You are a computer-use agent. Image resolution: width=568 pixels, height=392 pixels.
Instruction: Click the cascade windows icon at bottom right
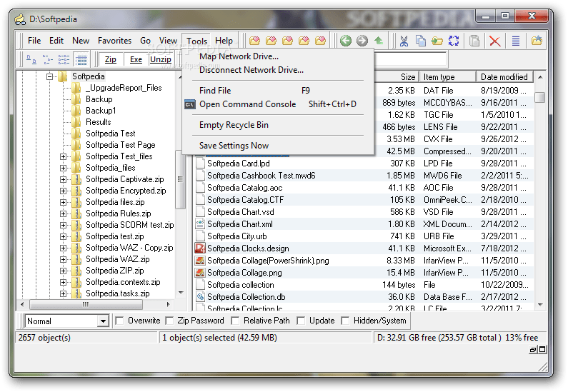click(533, 350)
